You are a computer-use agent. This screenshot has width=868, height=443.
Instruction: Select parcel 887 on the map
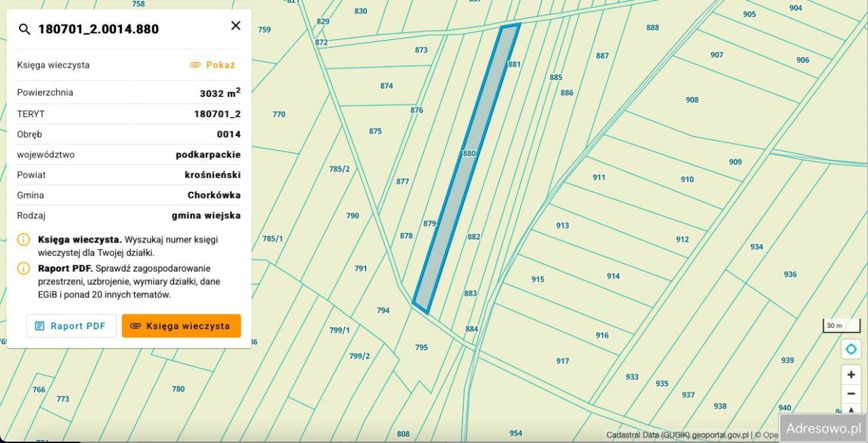coord(602,56)
